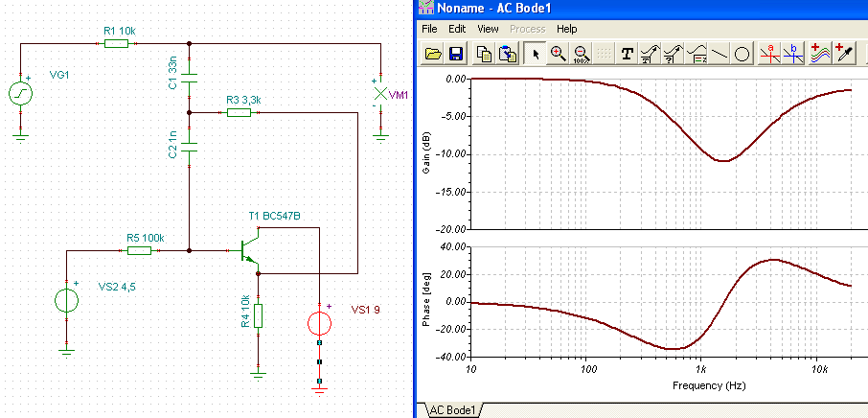This screenshot has width=868, height=418.
Task: Place cursor a on the curve
Action: point(770,53)
